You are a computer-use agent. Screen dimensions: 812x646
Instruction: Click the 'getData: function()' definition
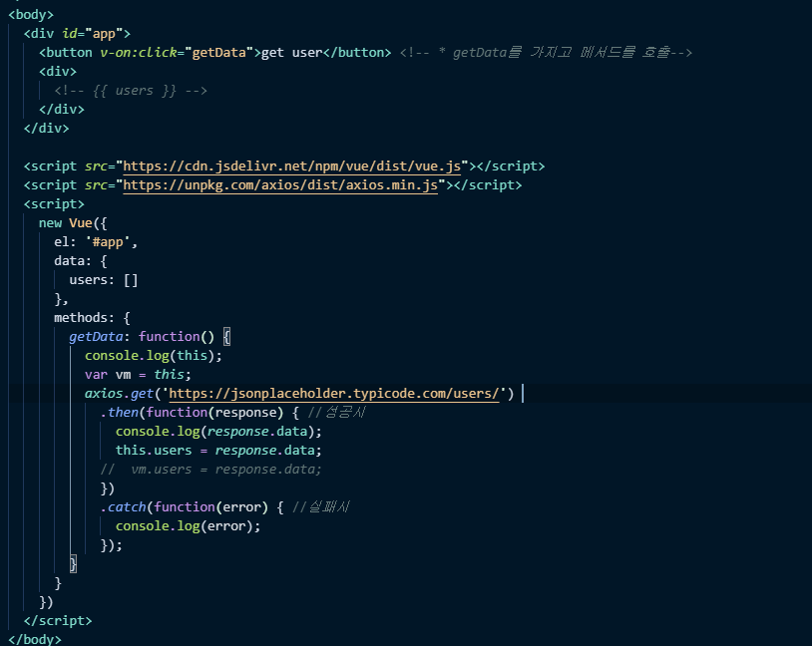[x=142, y=337]
